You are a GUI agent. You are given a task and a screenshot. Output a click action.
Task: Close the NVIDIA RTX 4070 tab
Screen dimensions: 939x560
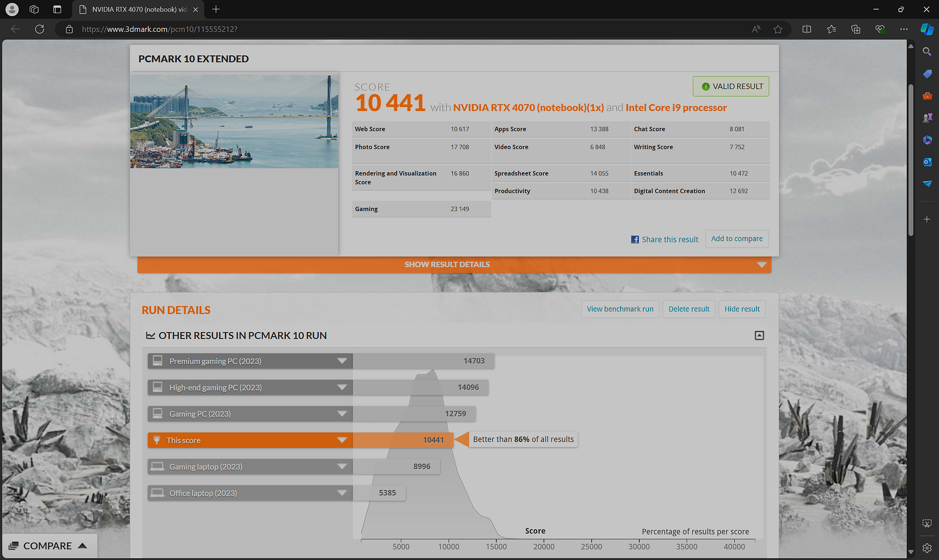click(196, 9)
